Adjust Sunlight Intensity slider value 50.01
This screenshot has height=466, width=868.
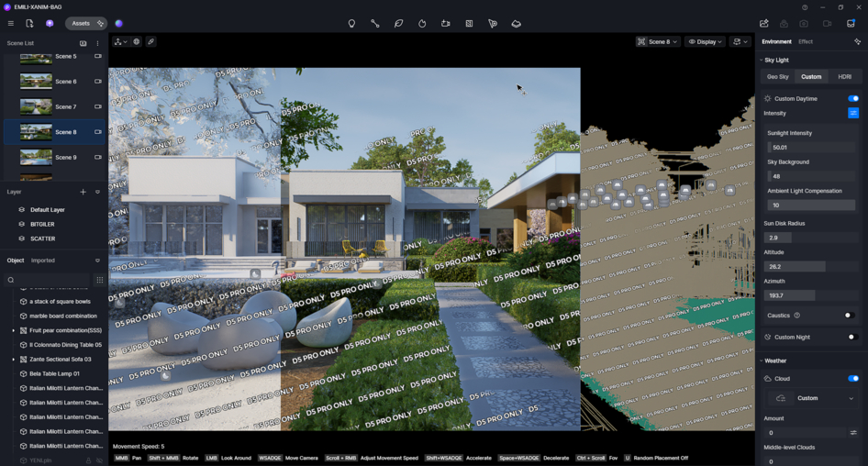point(811,147)
